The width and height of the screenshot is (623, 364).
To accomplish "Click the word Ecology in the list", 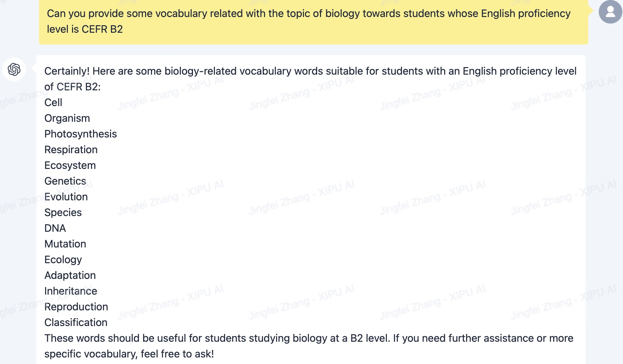I will pos(63,260).
